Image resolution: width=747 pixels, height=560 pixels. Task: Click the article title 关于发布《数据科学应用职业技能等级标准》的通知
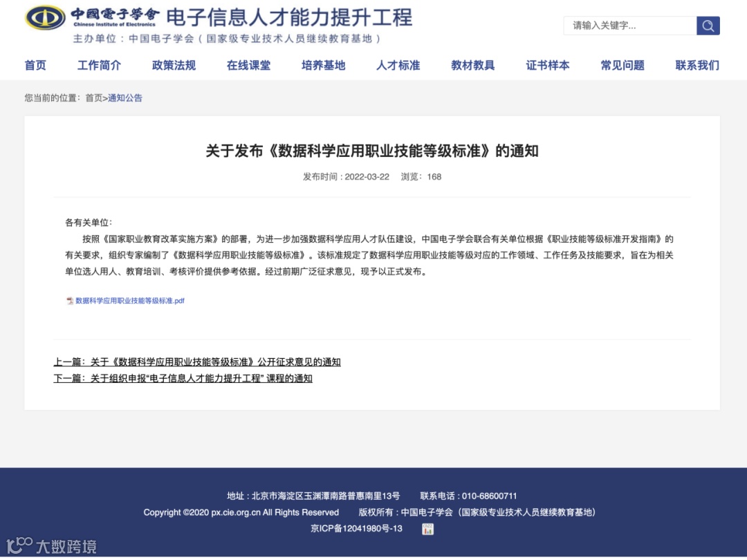point(372,151)
